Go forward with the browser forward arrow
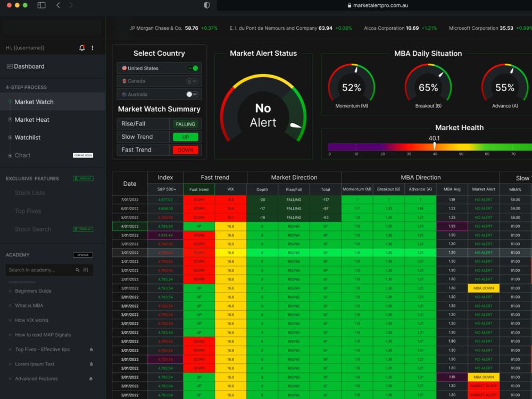Screen dimensions: 532x399 coord(71,5)
